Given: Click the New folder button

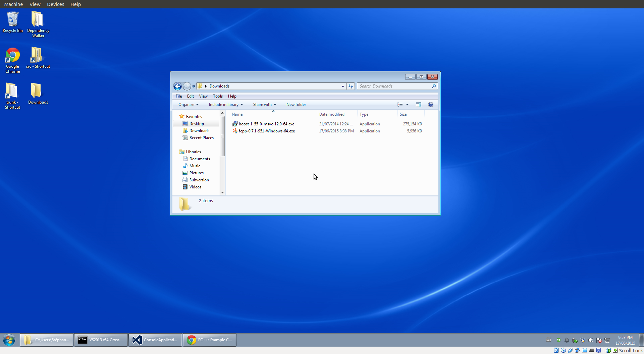Looking at the screenshot, I should [296, 105].
